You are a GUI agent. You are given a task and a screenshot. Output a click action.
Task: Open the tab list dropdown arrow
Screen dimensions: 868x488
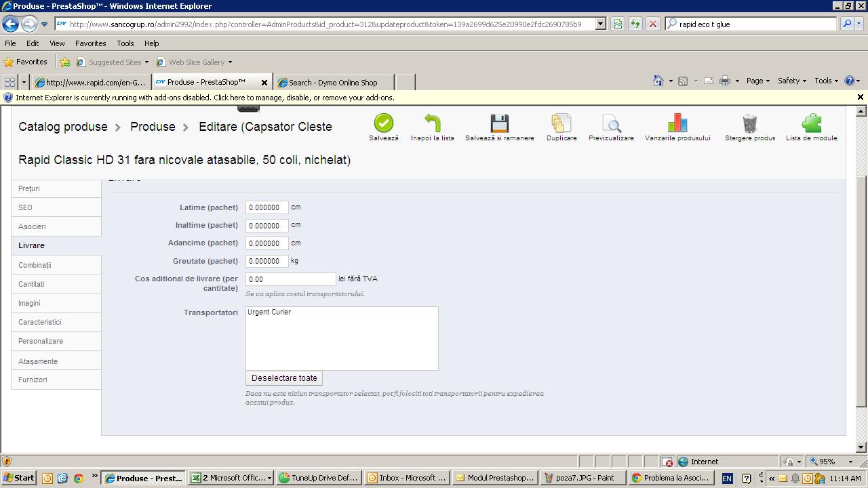[x=24, y=82]
